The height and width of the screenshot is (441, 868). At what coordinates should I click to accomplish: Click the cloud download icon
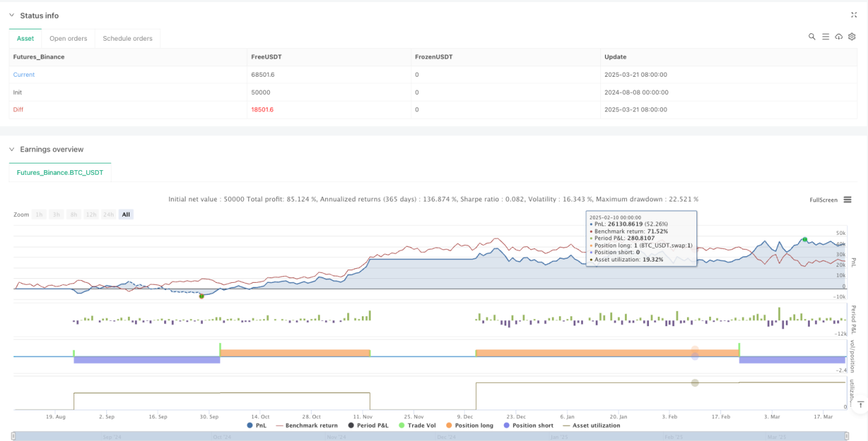pos(839,37)
